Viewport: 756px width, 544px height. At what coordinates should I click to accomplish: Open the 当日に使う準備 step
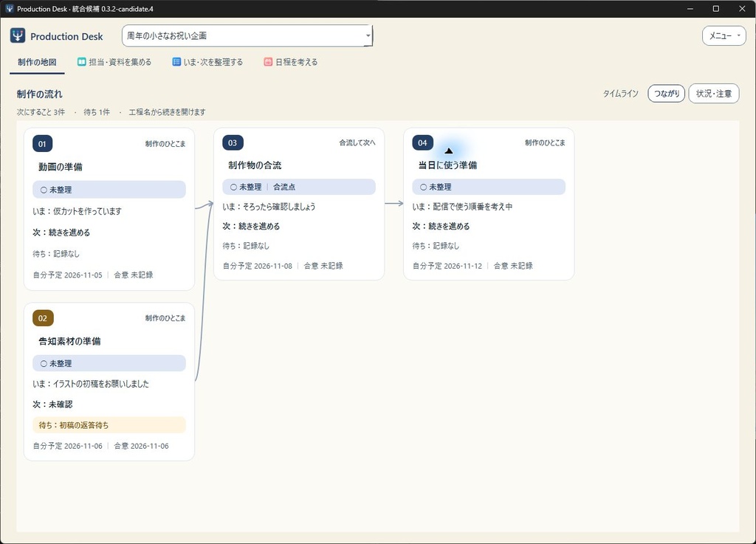(447, 165)
